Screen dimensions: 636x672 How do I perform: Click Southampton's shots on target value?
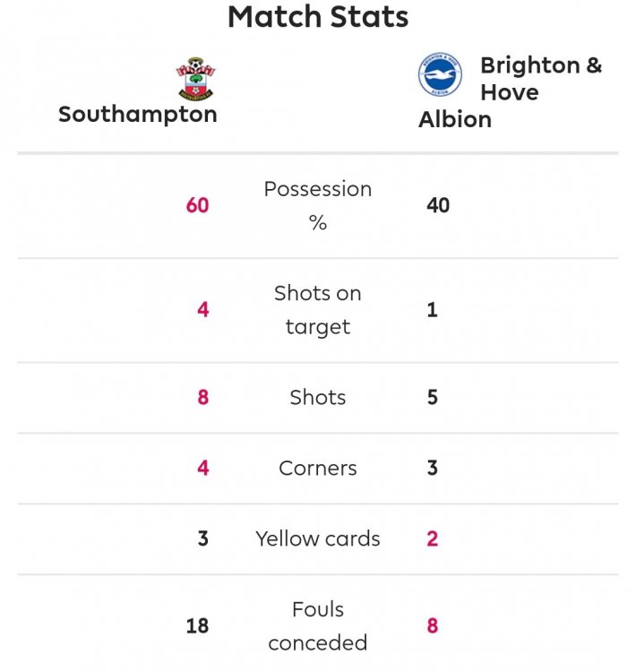coord(203,310)
